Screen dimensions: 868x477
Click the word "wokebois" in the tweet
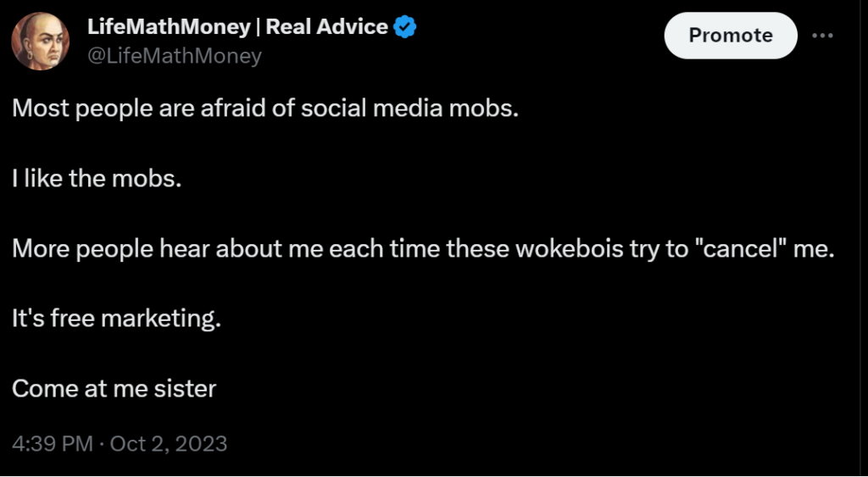[581, 250]
